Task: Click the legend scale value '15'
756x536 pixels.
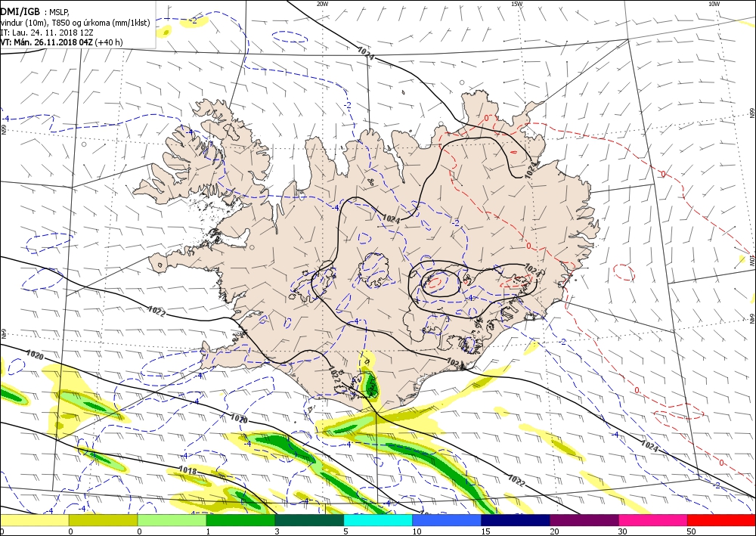Action: click(485, 531)
